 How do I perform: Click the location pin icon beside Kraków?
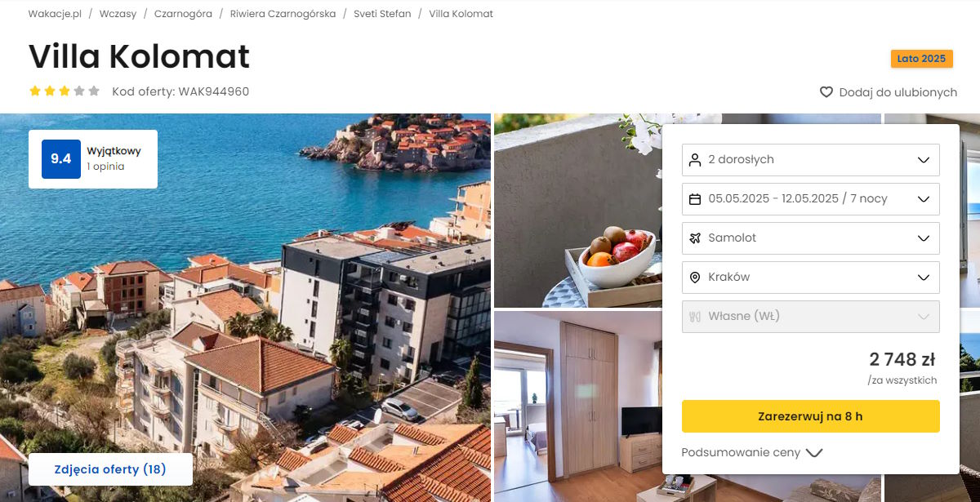tap(695, 278)
